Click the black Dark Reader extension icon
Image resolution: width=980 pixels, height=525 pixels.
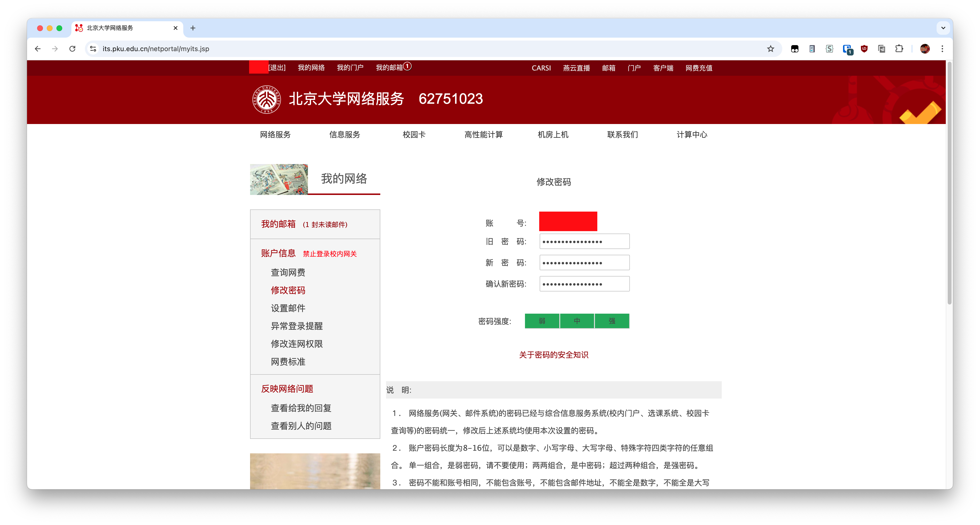pyautogui.click(x=795, y=49)
